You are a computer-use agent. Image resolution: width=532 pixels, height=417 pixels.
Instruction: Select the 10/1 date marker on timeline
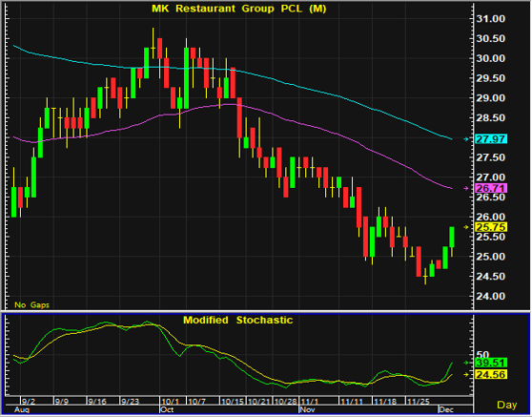tap(169, 402)
